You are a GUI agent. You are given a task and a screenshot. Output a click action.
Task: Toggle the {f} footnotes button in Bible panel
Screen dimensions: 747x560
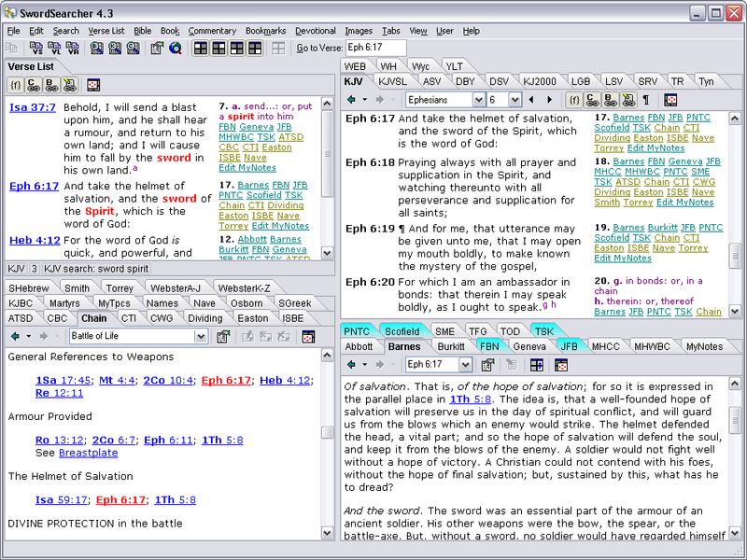[x=574, y=100]
